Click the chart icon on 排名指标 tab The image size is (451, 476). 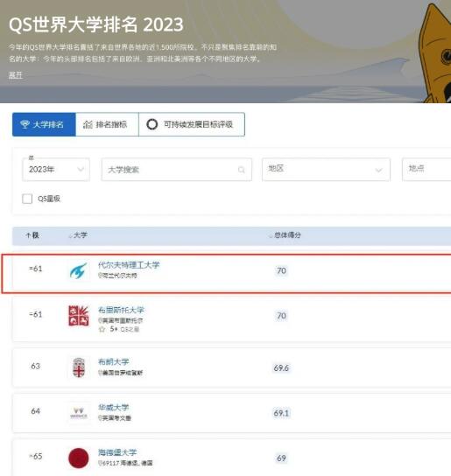(88, 124)
